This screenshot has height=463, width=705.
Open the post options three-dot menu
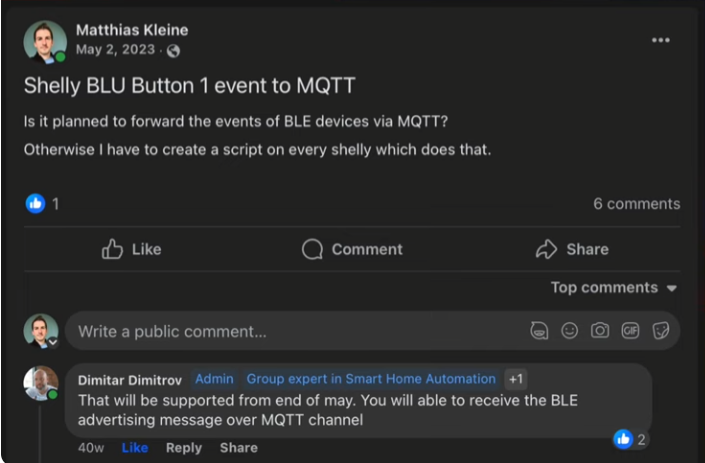point(660,40)
